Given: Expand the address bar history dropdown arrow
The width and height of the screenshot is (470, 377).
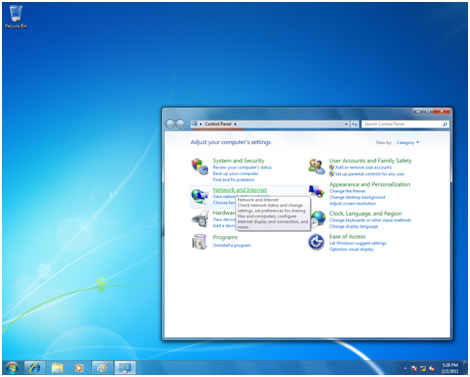Looking at the screenshot, I should tap(346, 124).
